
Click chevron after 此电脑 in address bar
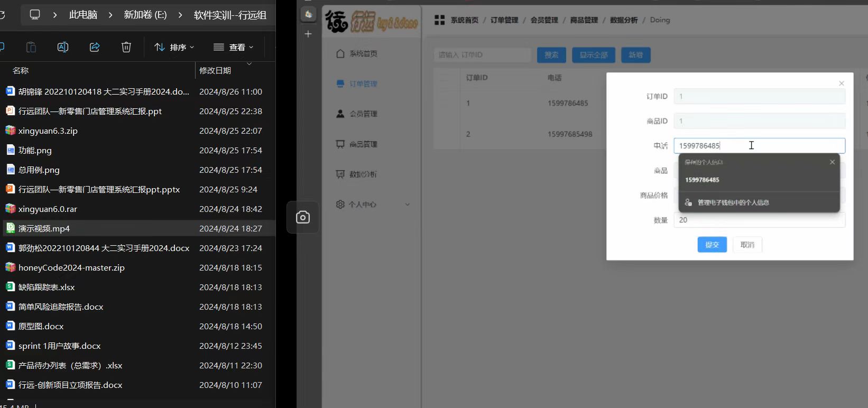point(110,15)
